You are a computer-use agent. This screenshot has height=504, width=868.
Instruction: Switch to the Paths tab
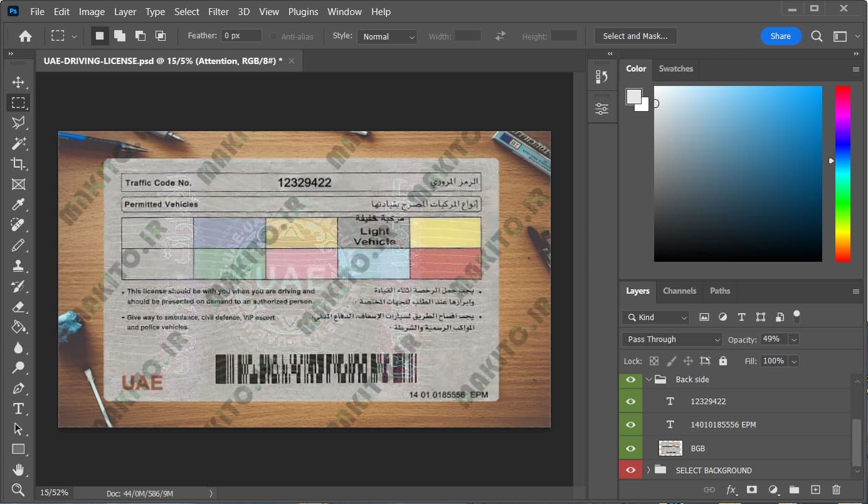click(720, 291)
